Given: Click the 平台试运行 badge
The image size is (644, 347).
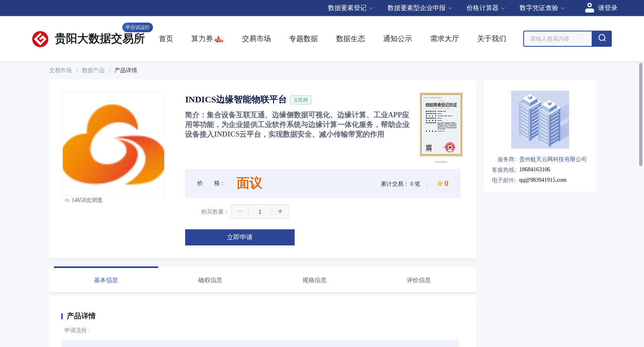Looking at the screenshot, I should (x=138, y=27).
